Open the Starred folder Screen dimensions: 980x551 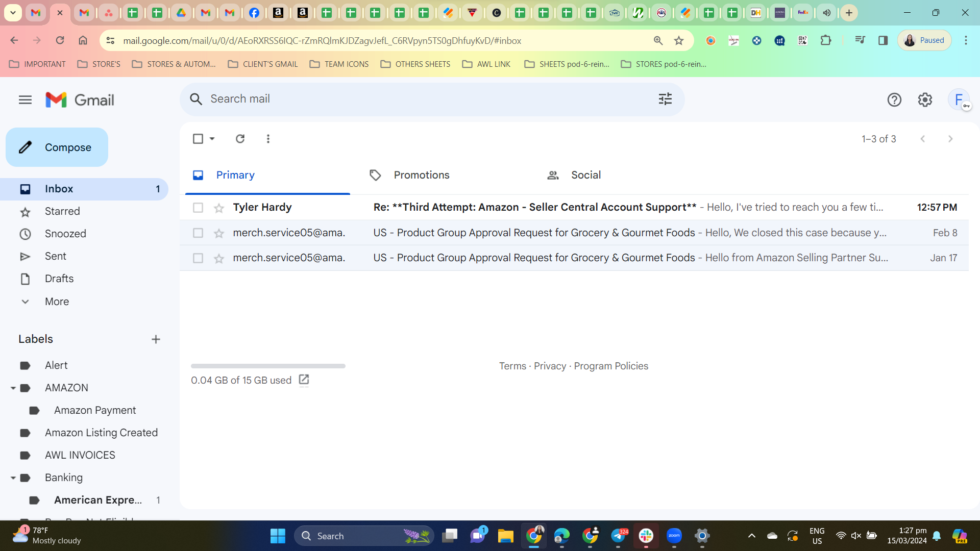point(62,211)
